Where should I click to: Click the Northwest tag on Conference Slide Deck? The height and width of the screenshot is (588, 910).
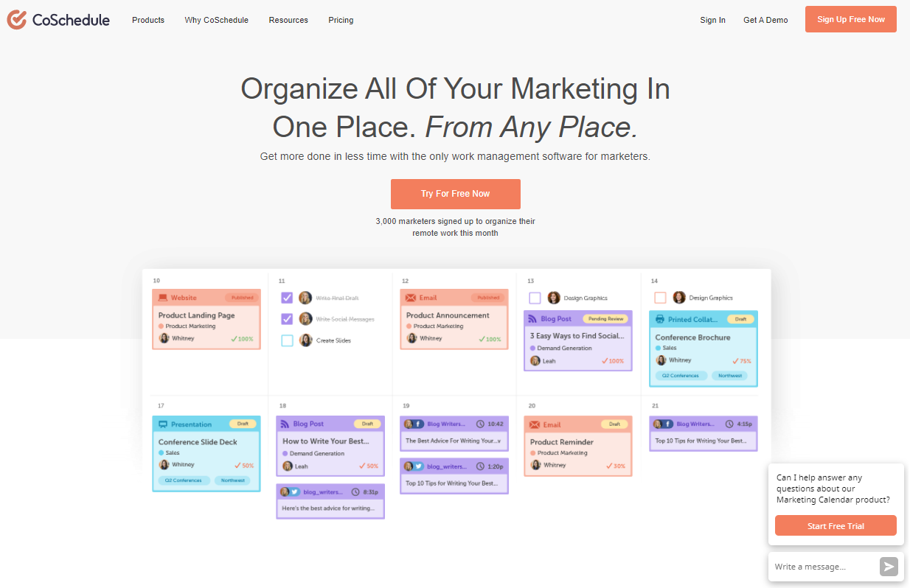click(232, 480)
